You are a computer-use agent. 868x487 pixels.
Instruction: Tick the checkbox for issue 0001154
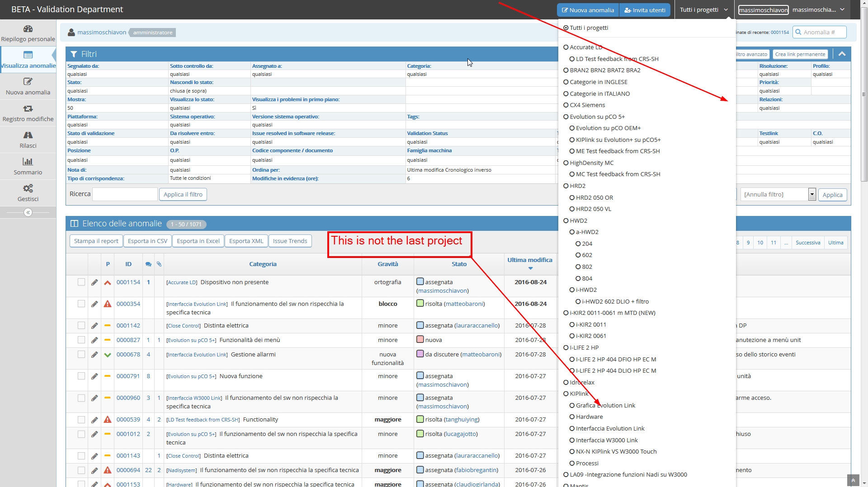[x=81, y=282]
